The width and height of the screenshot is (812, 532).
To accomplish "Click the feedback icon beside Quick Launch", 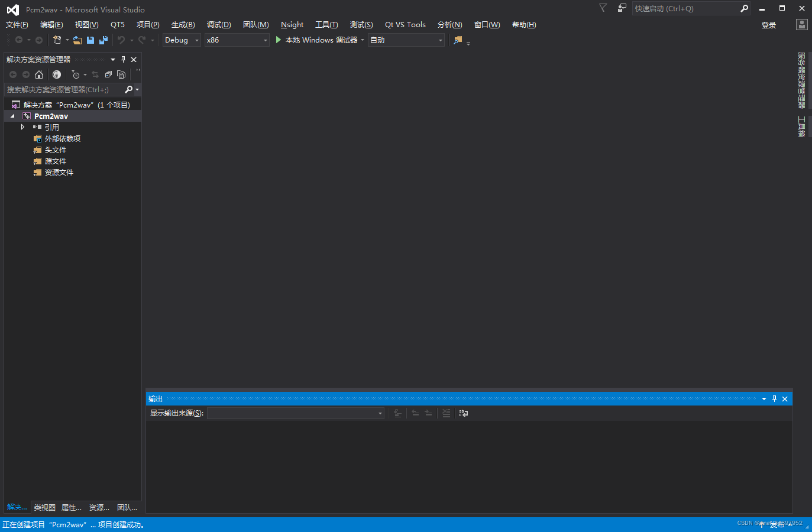I will [x=622, y=8].
